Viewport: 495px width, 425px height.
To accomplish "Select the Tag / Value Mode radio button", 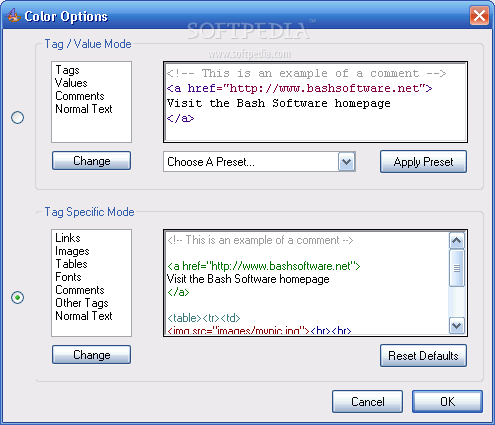I will (17, 117).
